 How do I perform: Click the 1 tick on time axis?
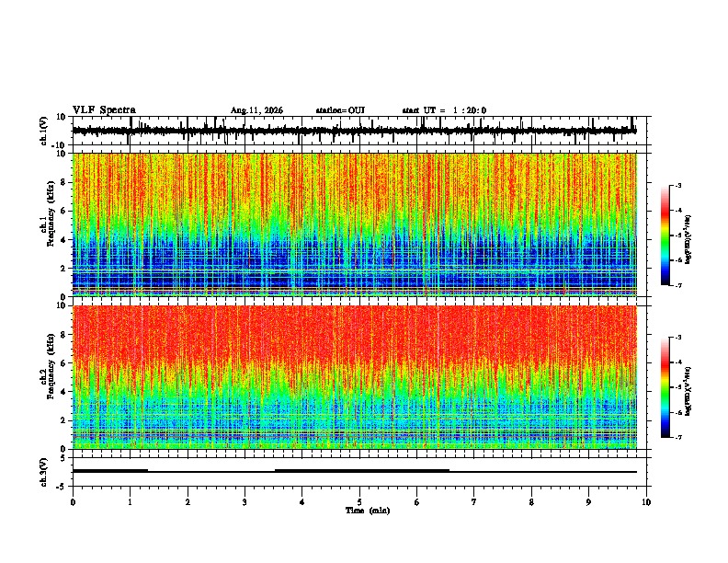click(x=130, y=502)
